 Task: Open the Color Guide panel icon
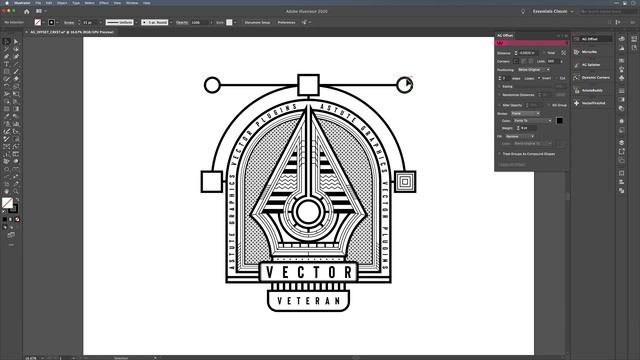621,49
